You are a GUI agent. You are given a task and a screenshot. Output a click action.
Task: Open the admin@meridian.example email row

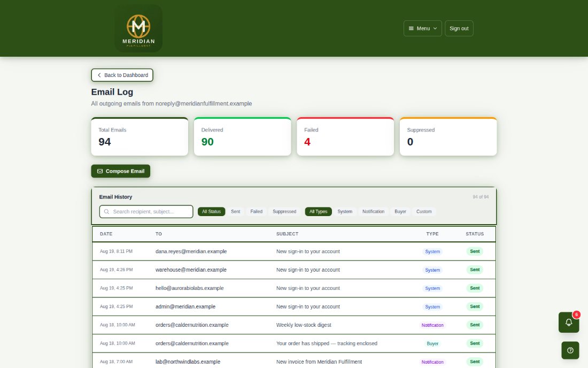coord(294,306)
